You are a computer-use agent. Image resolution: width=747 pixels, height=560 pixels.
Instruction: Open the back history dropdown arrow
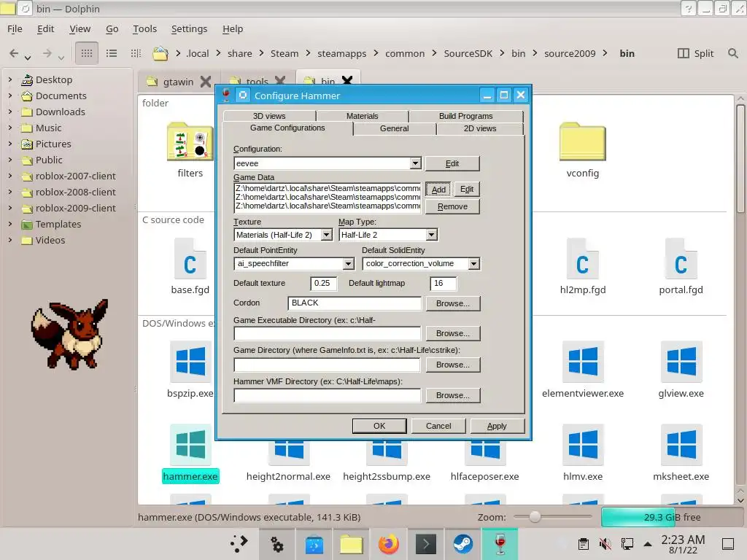[28, 58]
